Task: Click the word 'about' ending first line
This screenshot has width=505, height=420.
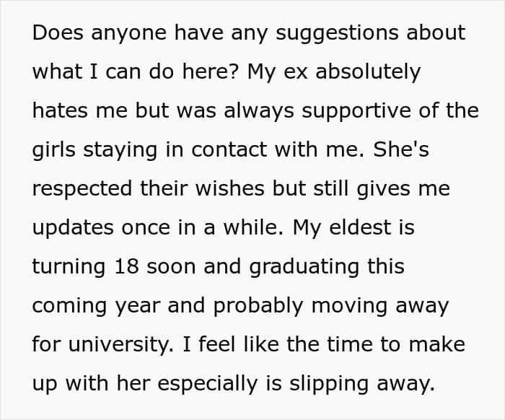Action: (x=436, y=32)
